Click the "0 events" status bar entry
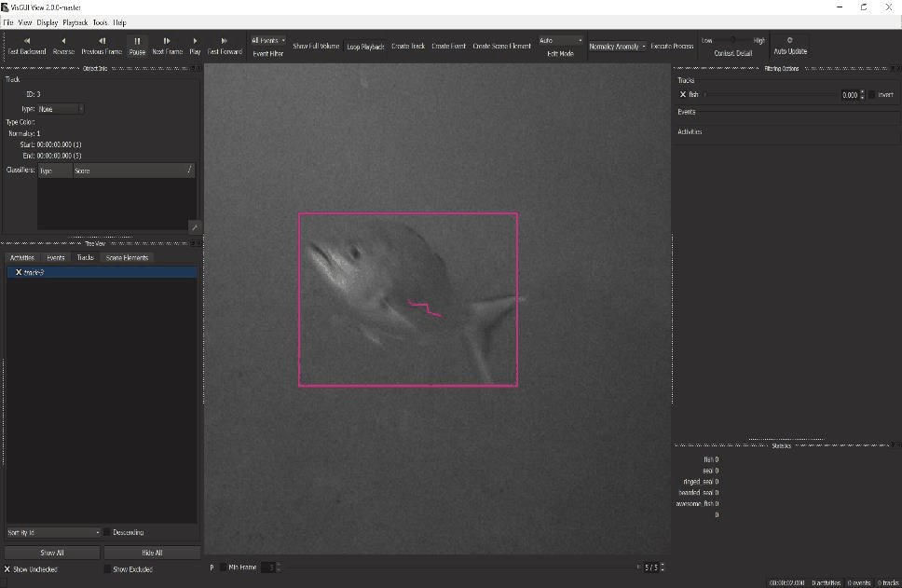902x588 pixels. (x=857, y=582)
